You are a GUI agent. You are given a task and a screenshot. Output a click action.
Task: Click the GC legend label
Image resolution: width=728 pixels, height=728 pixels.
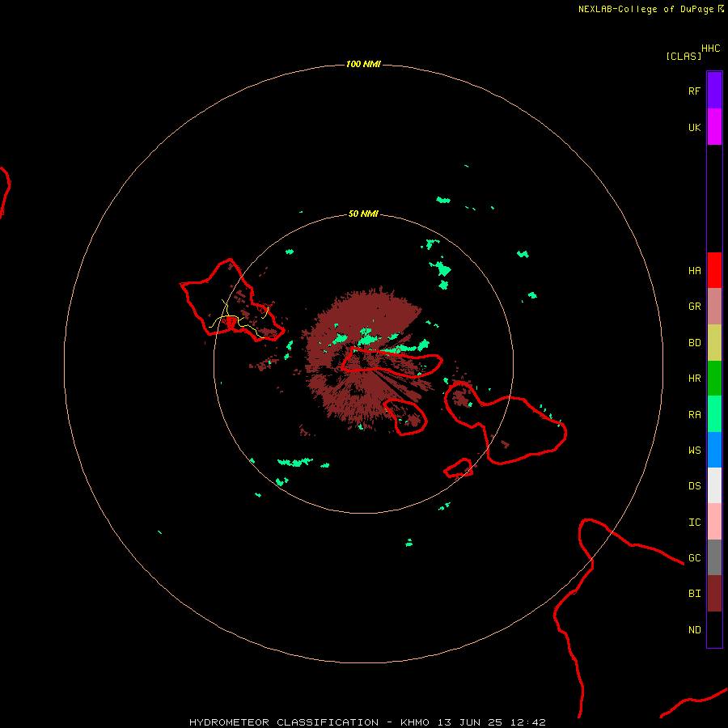point(694,558)
